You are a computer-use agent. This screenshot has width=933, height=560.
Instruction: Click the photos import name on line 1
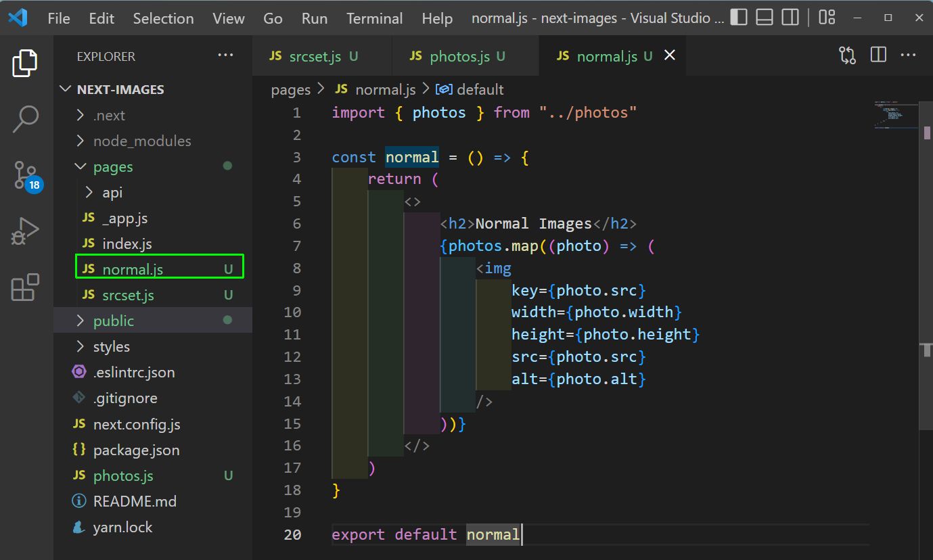439,112
